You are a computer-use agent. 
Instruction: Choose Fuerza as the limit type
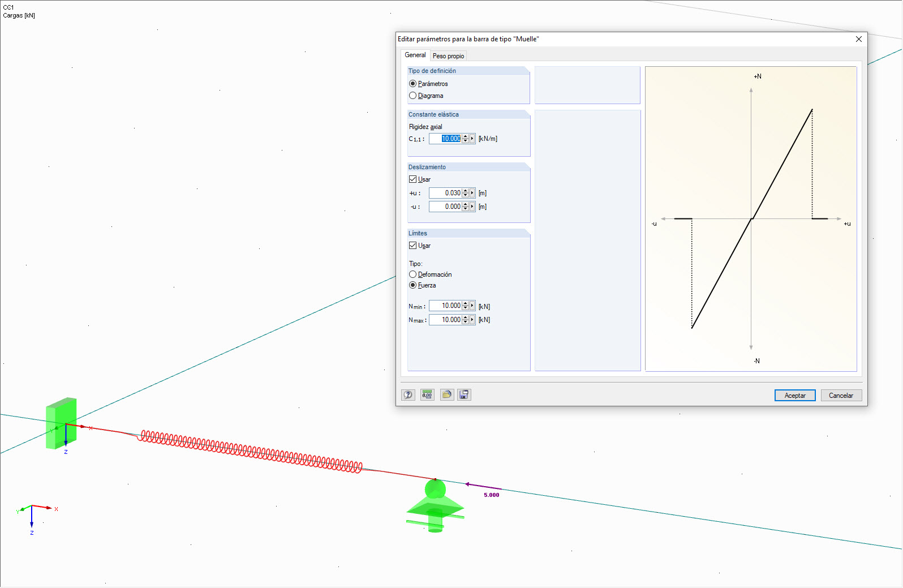pos(422,285)
